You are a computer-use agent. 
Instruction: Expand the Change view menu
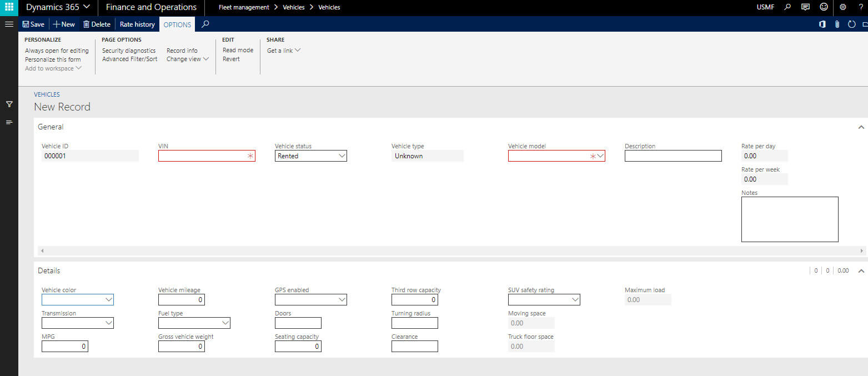tap(187, 59)
